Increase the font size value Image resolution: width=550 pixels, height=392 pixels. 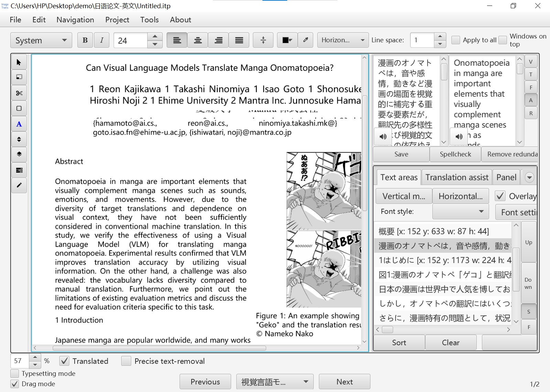coord(155,36)
